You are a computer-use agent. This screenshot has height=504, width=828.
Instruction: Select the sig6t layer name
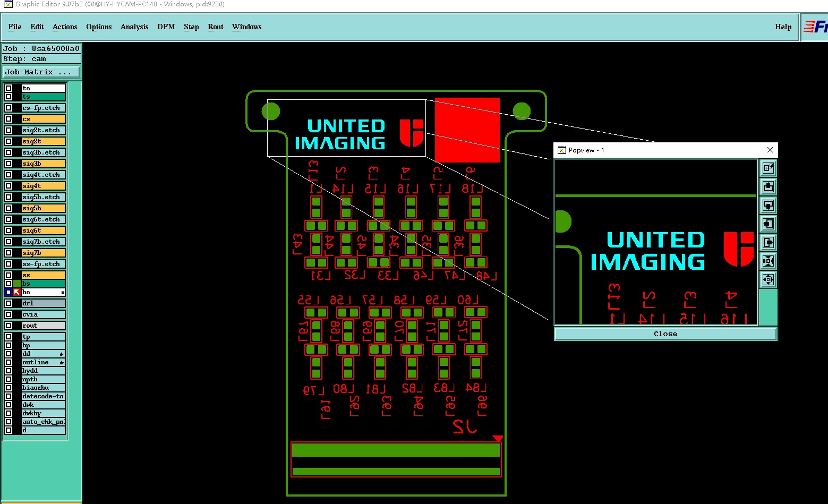(44, 230)
